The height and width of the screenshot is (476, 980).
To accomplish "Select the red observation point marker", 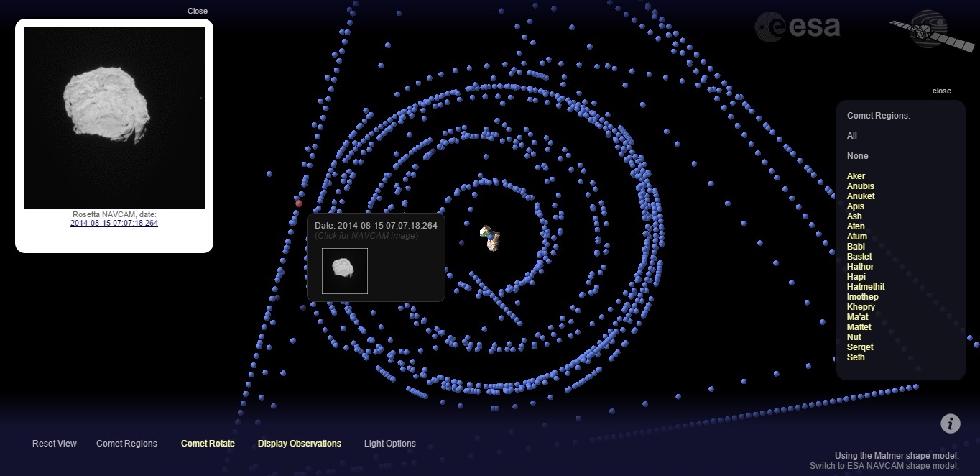I will (x=299, y=203).
